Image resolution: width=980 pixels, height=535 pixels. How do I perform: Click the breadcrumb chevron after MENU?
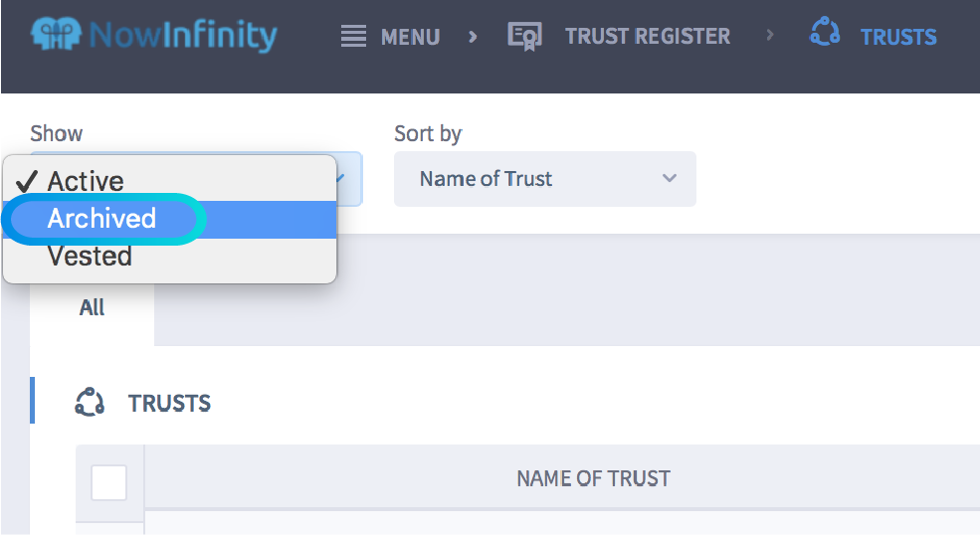pos(473,37)
